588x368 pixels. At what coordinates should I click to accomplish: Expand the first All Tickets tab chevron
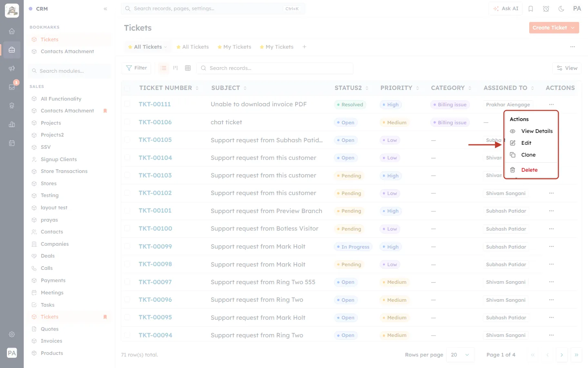pos(165,47)
